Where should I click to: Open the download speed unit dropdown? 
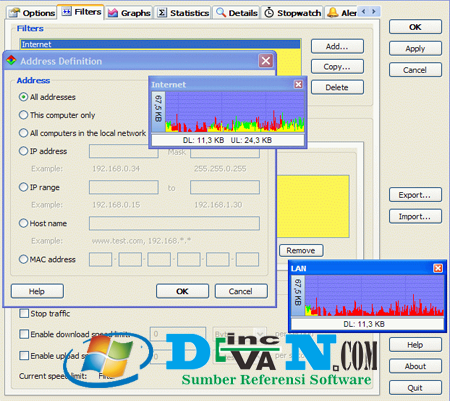pos(260,333)
